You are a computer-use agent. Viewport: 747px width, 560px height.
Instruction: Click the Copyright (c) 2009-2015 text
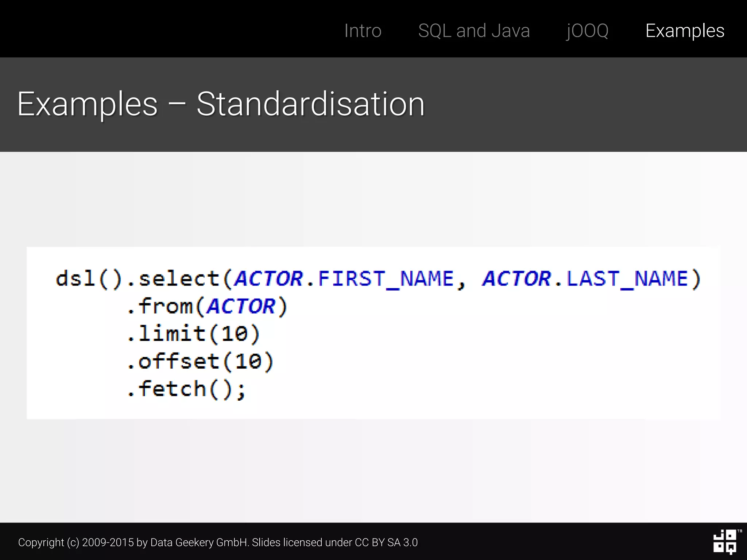coord(76,542)
